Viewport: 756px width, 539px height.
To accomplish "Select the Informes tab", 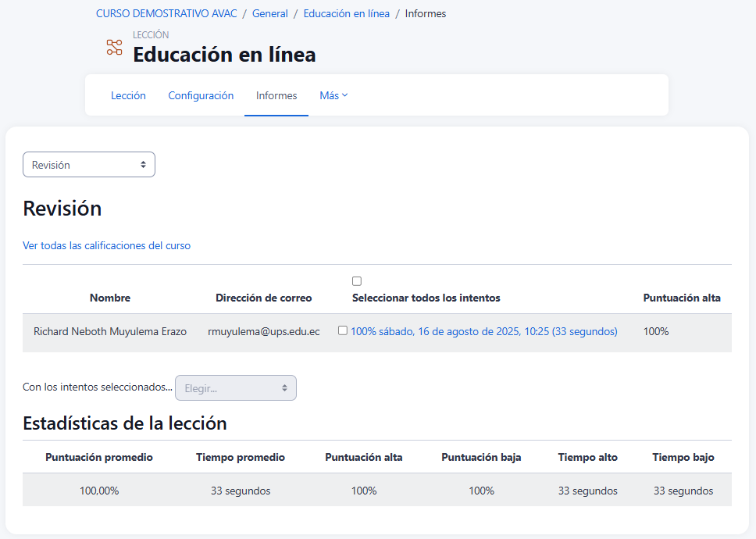I will point(276,95).
